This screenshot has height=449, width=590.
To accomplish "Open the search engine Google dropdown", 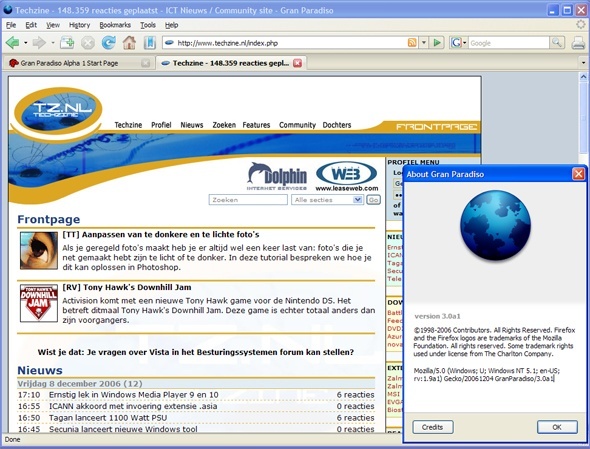I will (458, 43).
